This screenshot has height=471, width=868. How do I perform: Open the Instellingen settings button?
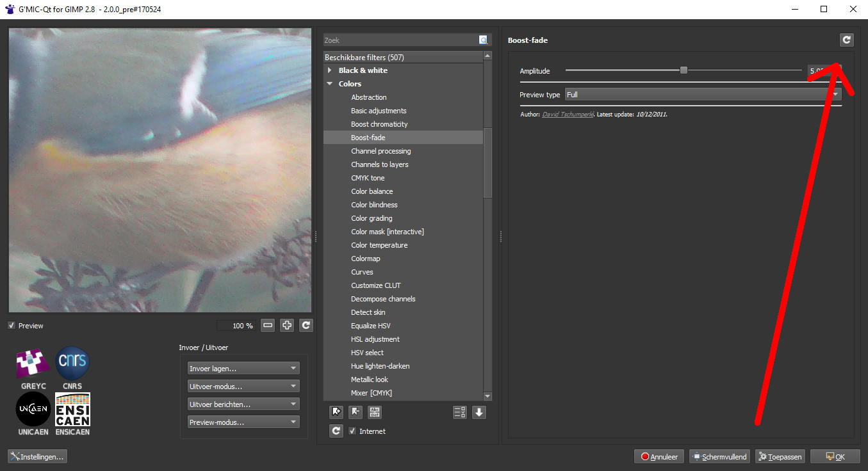coord(37,456)
